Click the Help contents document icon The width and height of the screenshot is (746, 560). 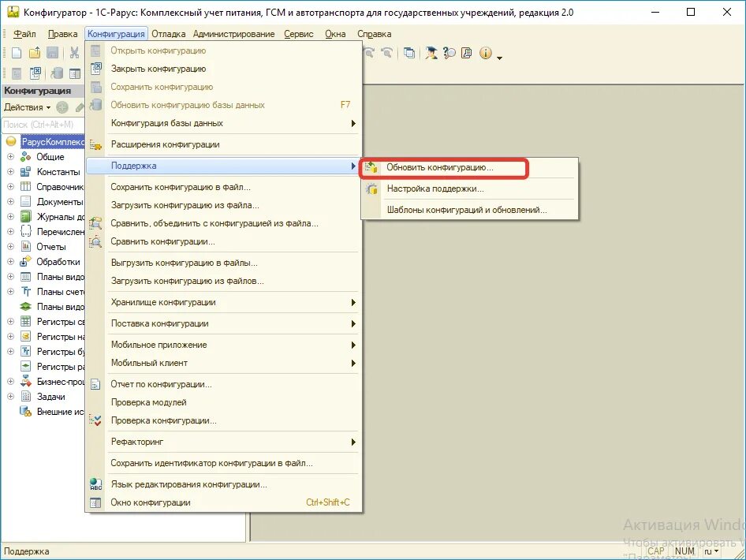coord(467,53)
